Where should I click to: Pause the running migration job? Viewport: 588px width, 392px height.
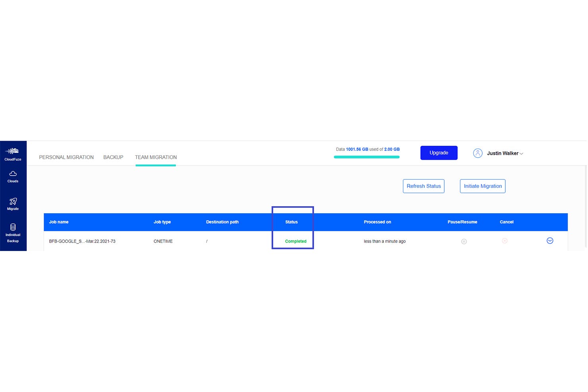point(464,241)
